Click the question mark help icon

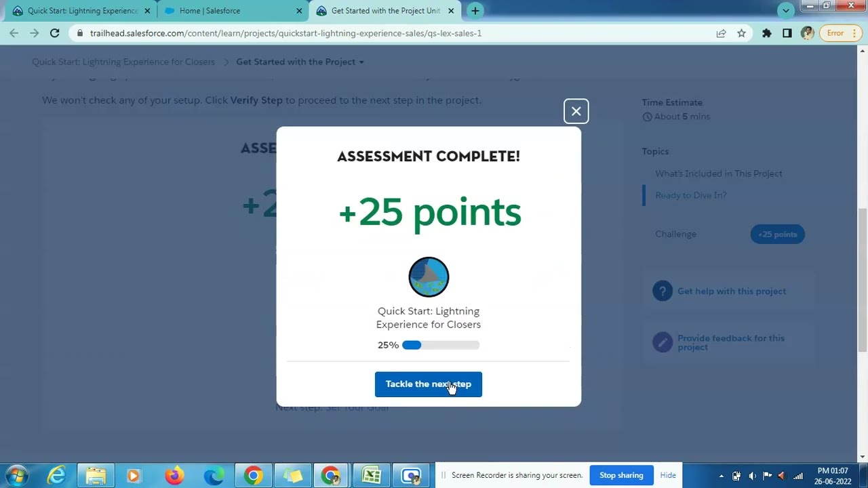662,291
